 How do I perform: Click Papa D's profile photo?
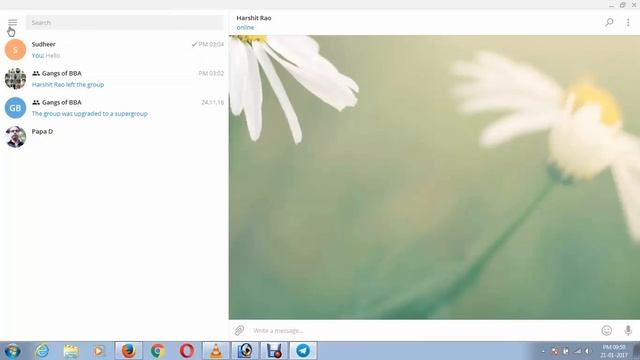(15, 137)
